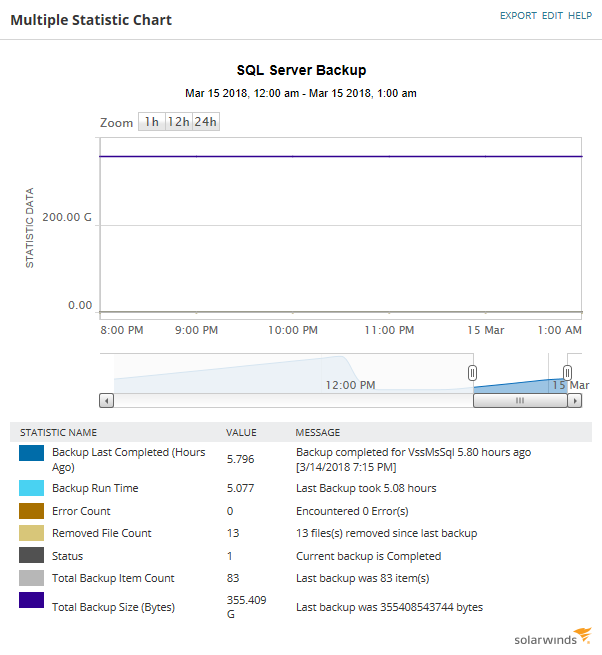This screenshot has width=602, height=655.
Task: Toggle Total Backup Item Count swatch
Action: [31, 578]
